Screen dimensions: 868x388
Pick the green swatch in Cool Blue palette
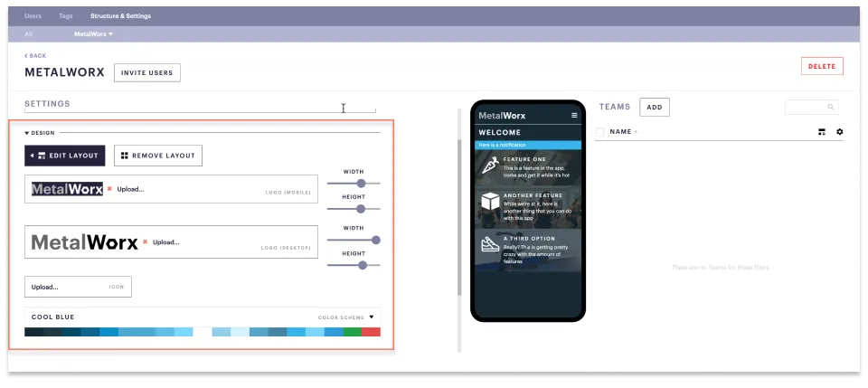tap(353, 332)
